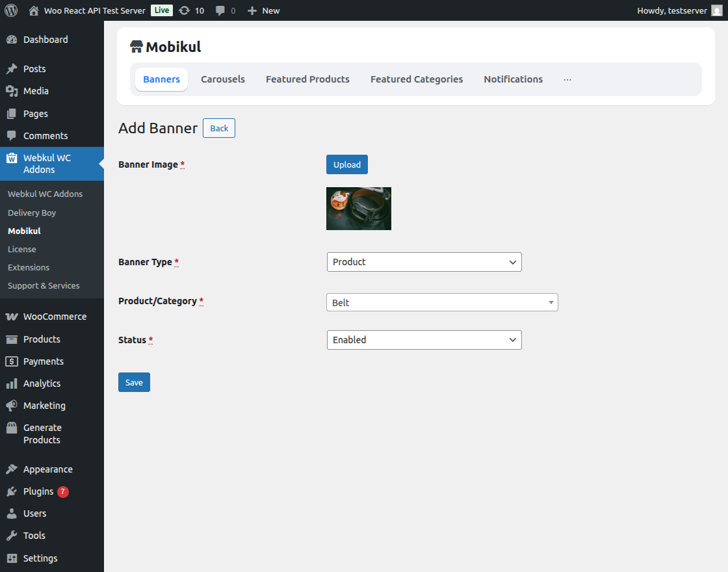This screenshot has height=572, width=728.
Task: Open the WordPress logo menu
Action: (10, 10)
